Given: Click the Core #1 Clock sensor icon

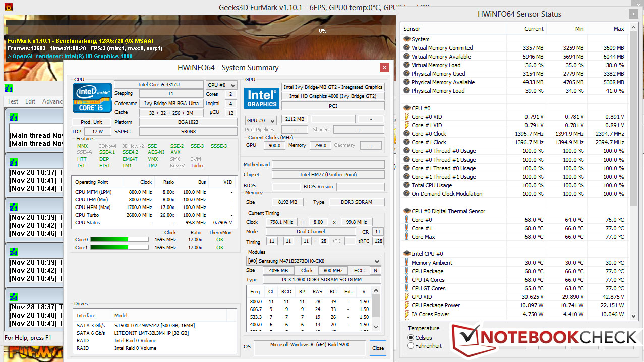Looking at the screenshot, I should click(x=407, y=142).
